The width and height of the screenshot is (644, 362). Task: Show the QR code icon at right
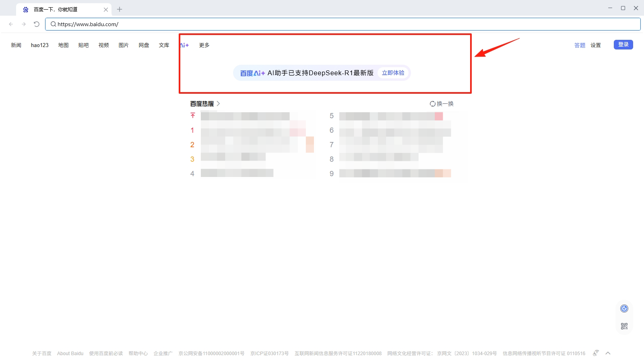(x=624, y=326)
